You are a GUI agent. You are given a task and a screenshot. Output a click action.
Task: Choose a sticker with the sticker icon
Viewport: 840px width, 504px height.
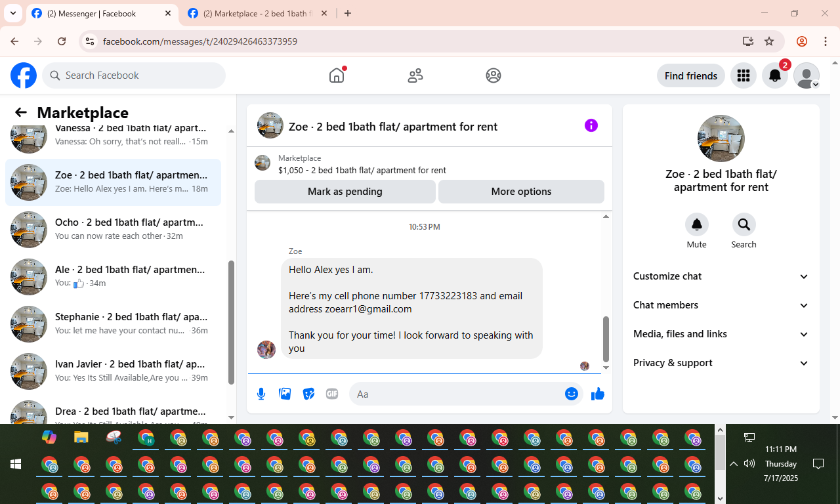[308, 394]
